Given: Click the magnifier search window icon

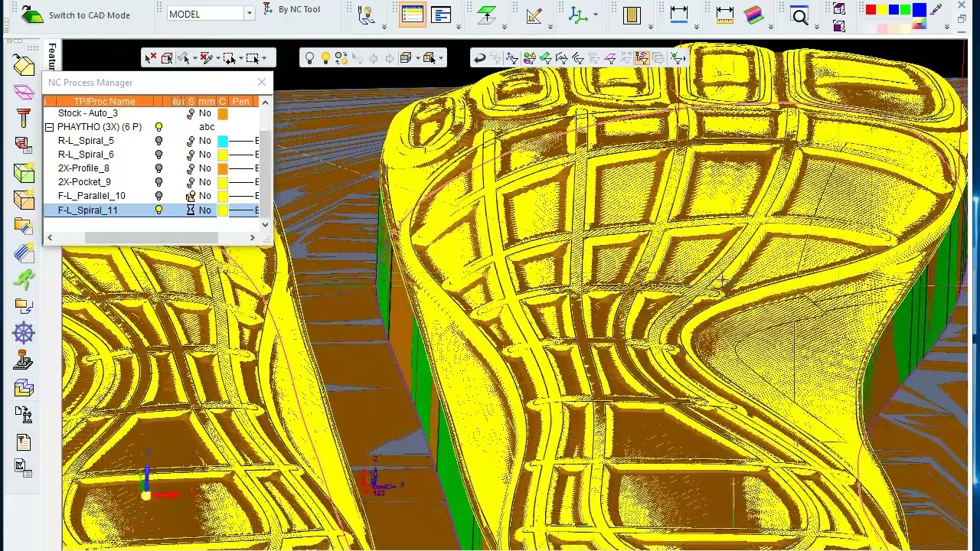Looking at the screenshot, I should (x=800, y=15).
